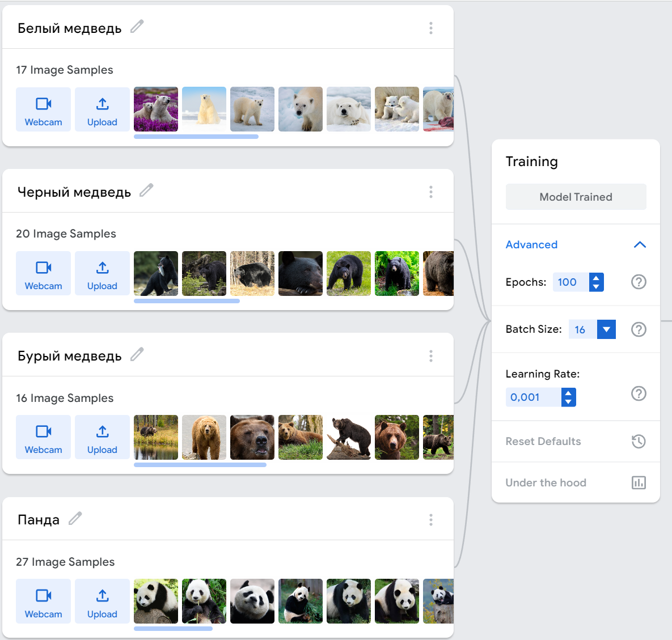
Task: Open help for Epochs
Action: (639, 282)
